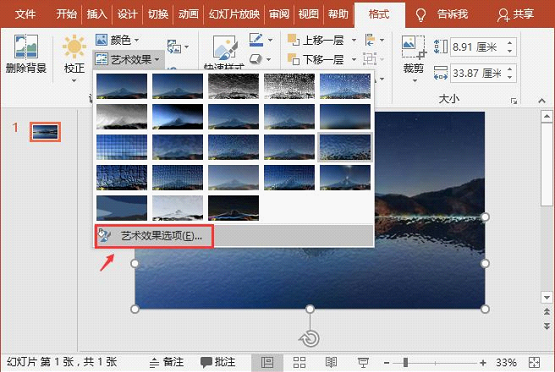Expand the Send Backward dropdown arrow
This screenshot has width=555, height=372.
pos(353,59)
